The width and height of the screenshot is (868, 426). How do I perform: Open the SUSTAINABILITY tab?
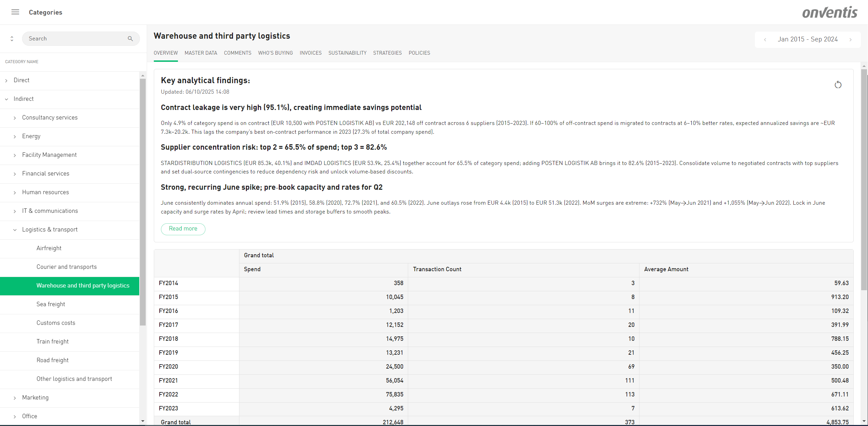click(x=347, y=53)
